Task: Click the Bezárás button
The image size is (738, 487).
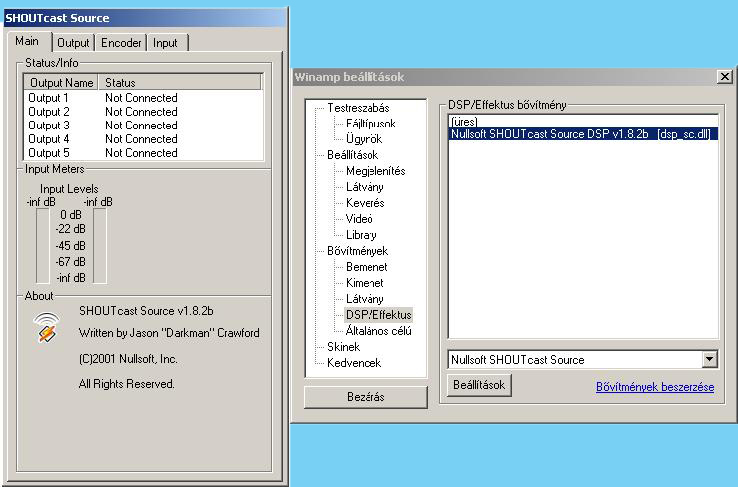Action: click(x=366, y=397)
